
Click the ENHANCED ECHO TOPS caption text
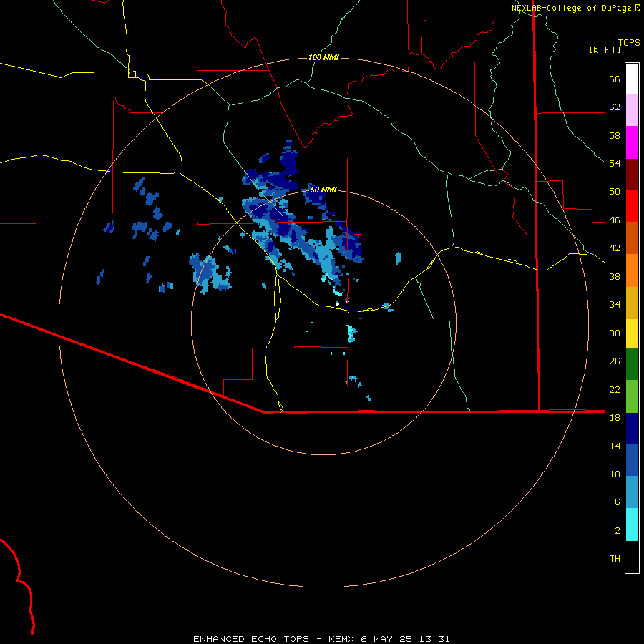[x=251, y=639]
